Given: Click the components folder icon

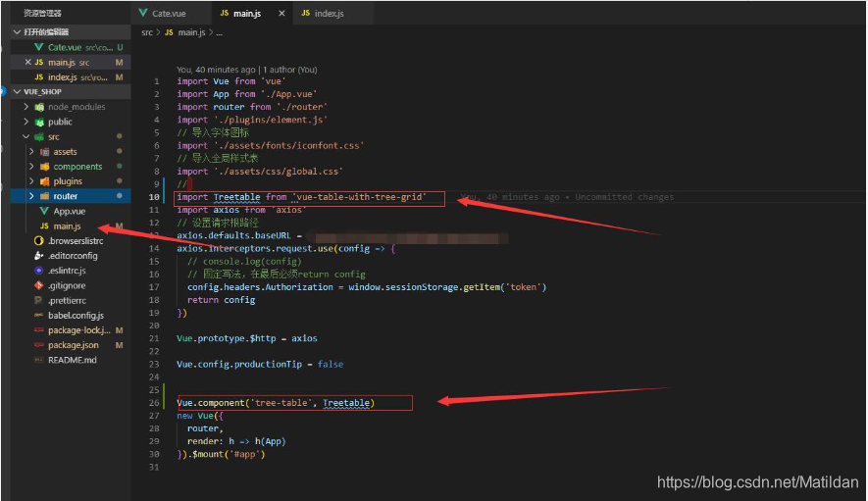Looking at the screenshot, I should pos(45,167).
